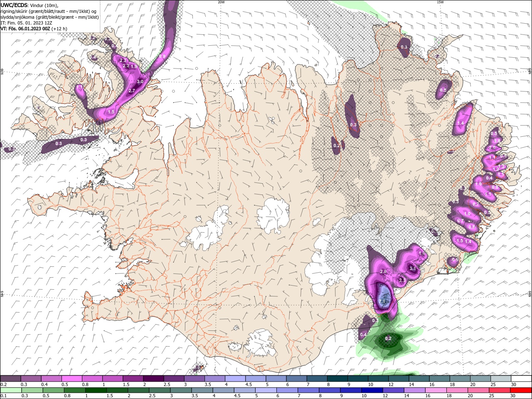Click the 2.2 snowfall value
Image resolution: width=532 pixels, height=399 pixels.
coord(126,66)
